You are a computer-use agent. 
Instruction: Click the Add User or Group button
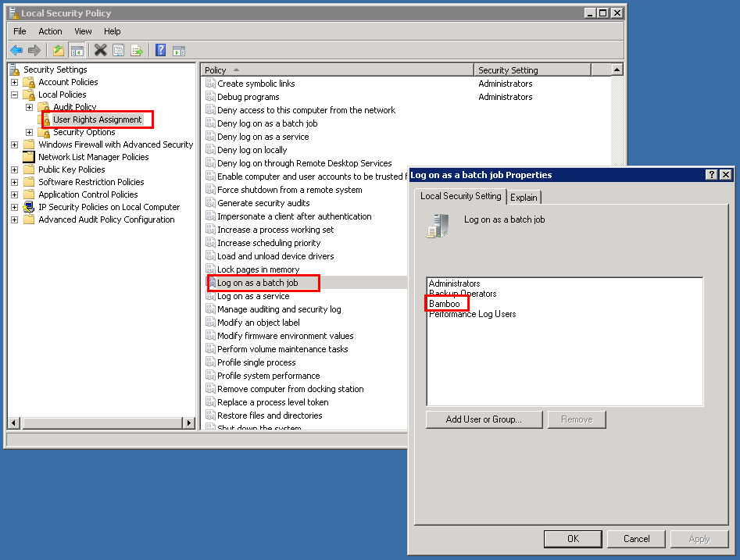tap(483, 419)
